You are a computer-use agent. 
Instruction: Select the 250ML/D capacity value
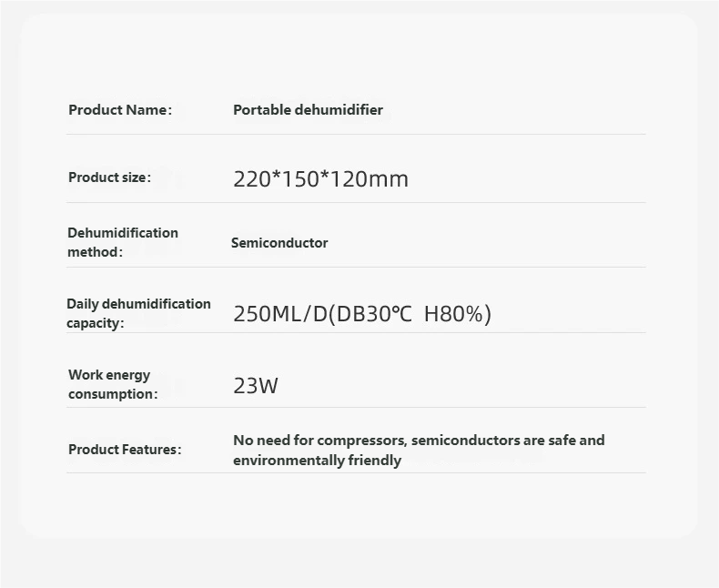pos(361,314)
